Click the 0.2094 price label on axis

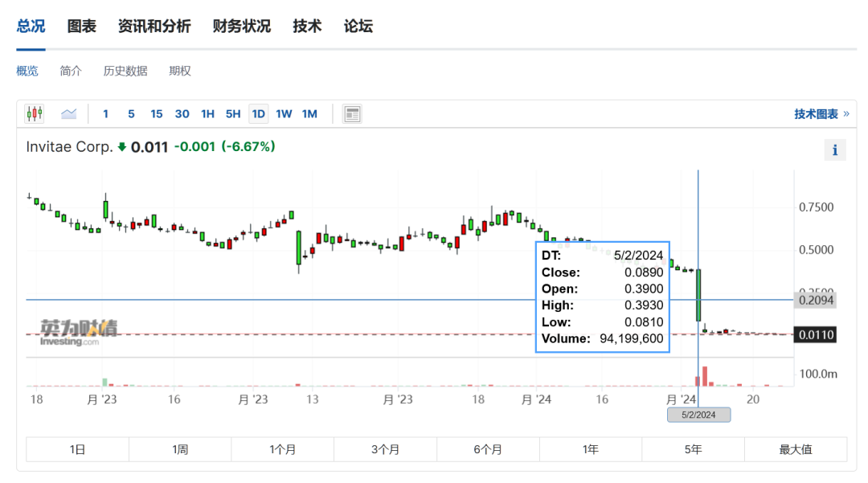coord(815,301)
